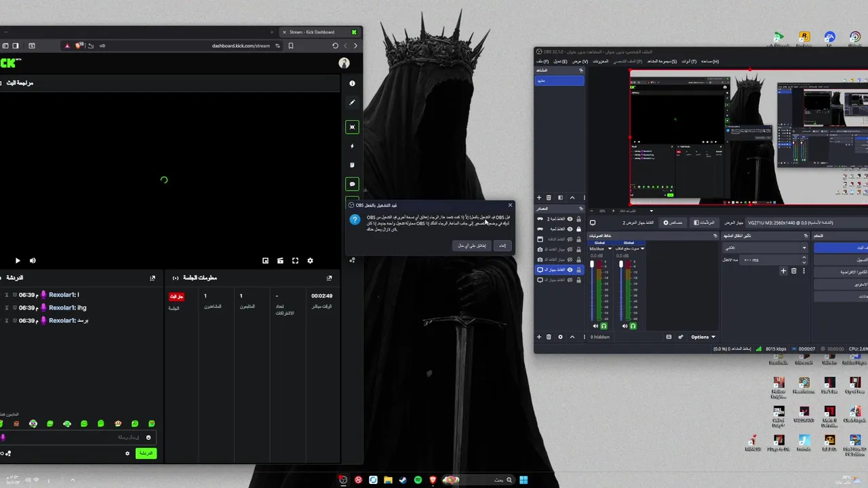Open source Filters button in OBS toolbar
This screenshot has width=868, height=488.
[704, 222]
